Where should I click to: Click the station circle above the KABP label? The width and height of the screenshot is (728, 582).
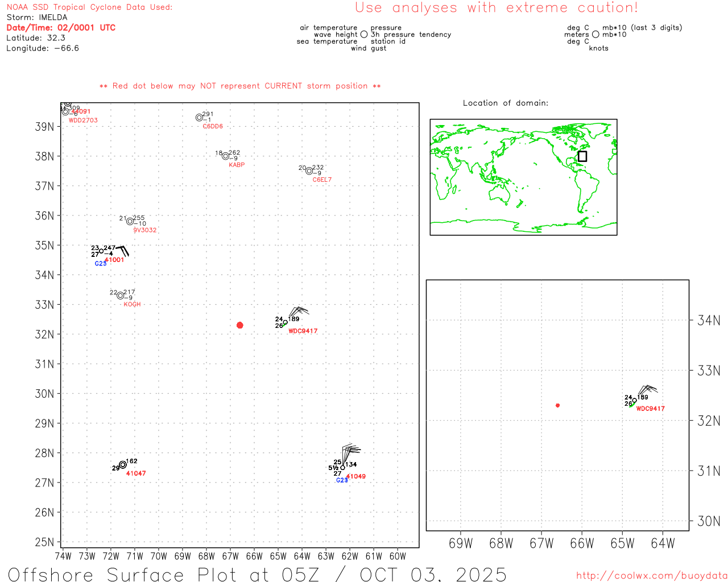(226, 156)
